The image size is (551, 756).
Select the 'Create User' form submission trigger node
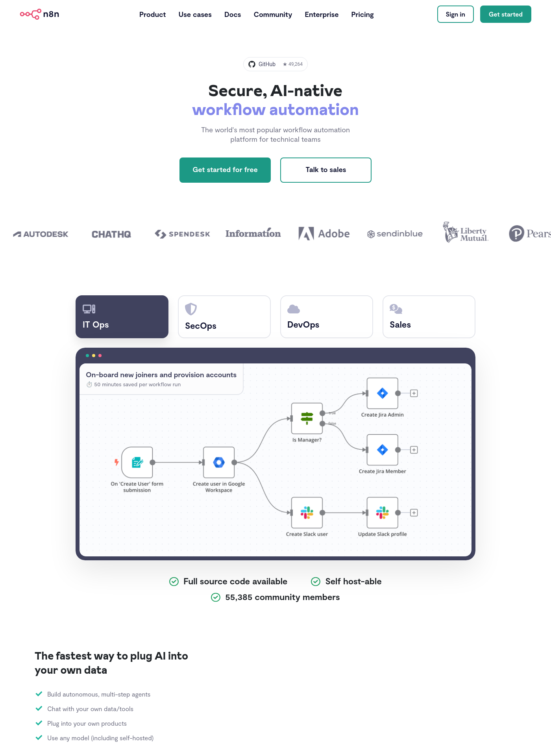point(137,462)
